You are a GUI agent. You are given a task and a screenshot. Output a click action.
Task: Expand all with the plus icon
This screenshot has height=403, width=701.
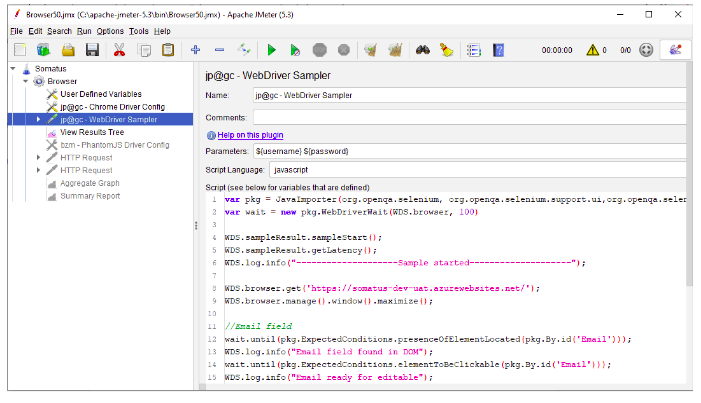195,50
